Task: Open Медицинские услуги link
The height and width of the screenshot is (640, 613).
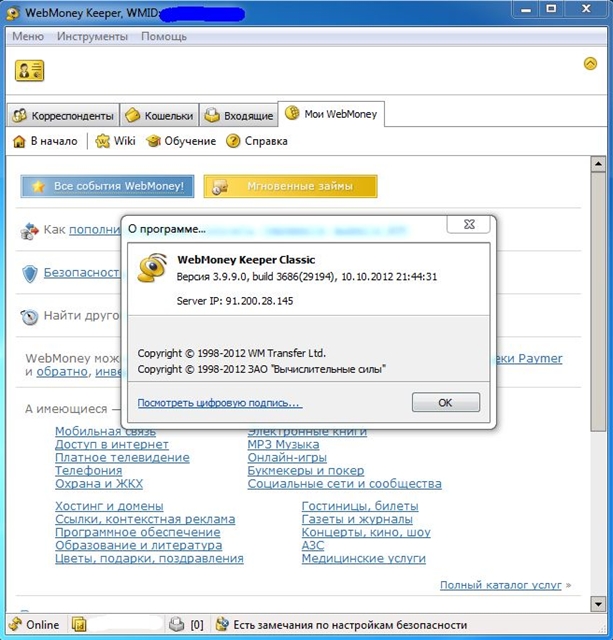Action: (x=364, y=558)
